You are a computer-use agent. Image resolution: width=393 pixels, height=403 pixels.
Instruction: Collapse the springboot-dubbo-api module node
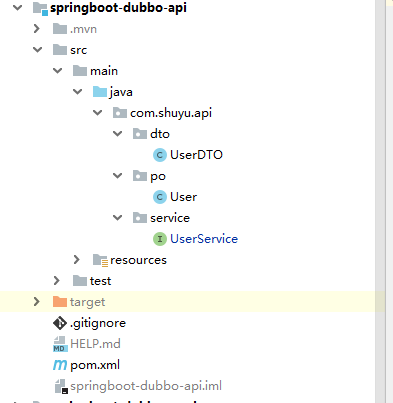17,7
